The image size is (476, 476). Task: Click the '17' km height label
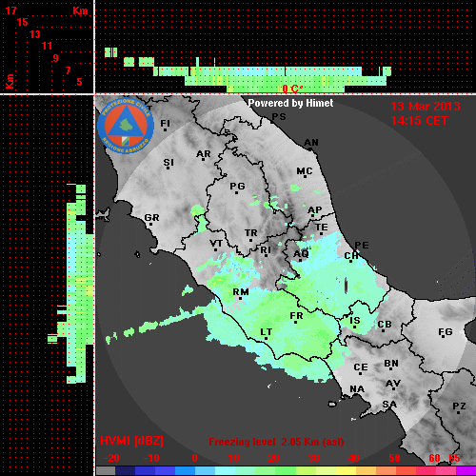tap(10, 10)
